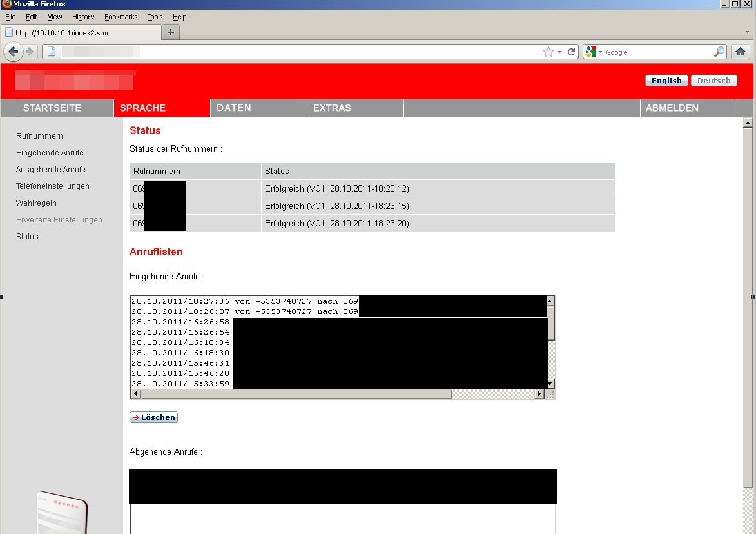Open the Bookmarks menu
Screen dimensions: 756x534
[x=121, y=17]
